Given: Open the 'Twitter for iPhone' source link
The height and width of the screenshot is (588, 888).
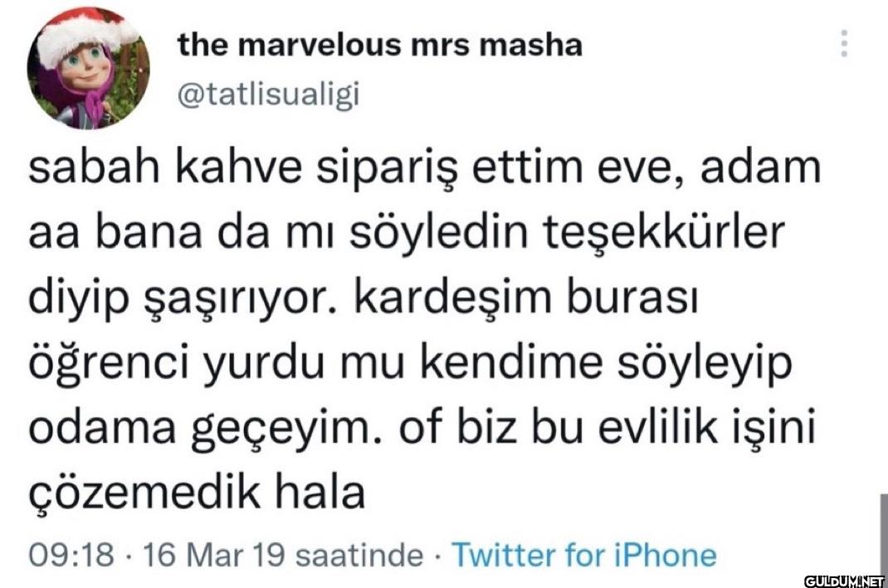Looking at the screenshot, I should point(583,555).
